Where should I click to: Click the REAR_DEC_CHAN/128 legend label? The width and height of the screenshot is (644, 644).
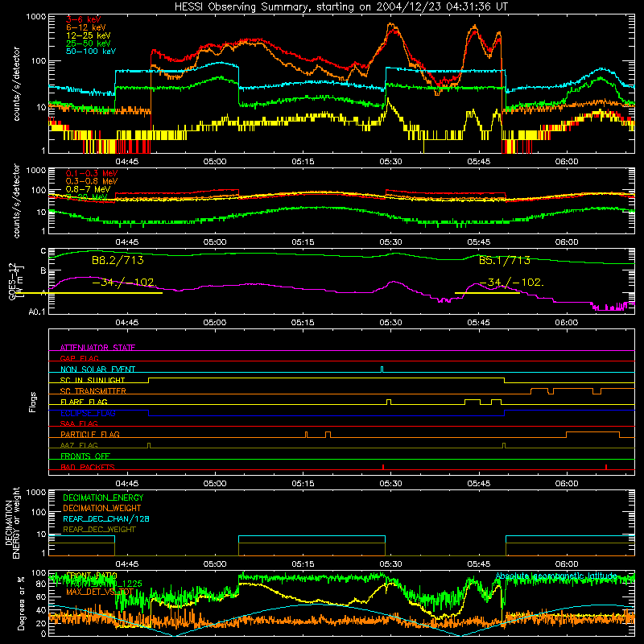click(x=106, y=519)
